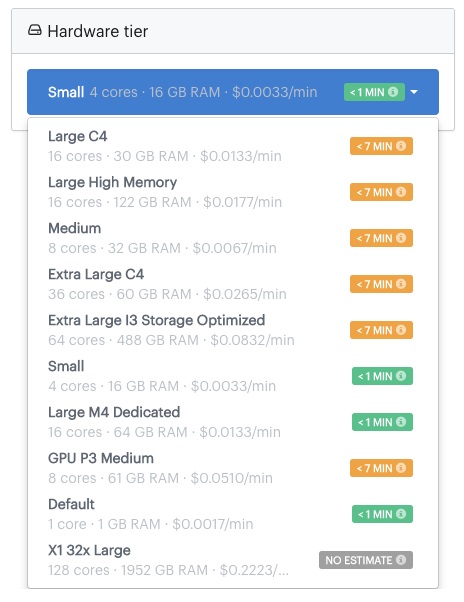Pick the Extra Large C4 tier

click(x=233, y=284)
